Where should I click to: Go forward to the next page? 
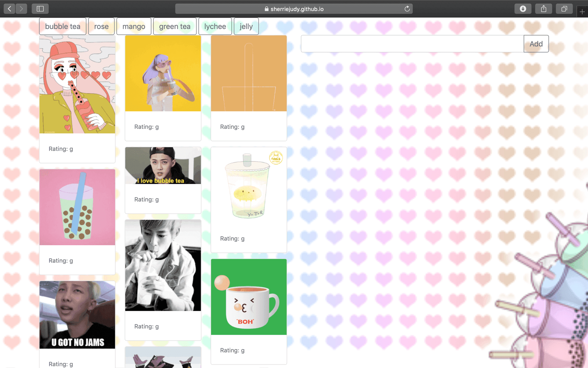(x=21, y=9)
